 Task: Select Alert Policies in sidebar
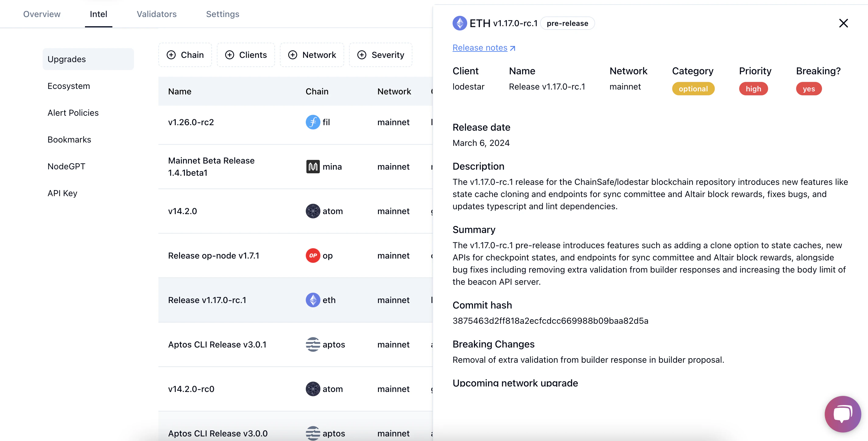click(x=73, y=113)
